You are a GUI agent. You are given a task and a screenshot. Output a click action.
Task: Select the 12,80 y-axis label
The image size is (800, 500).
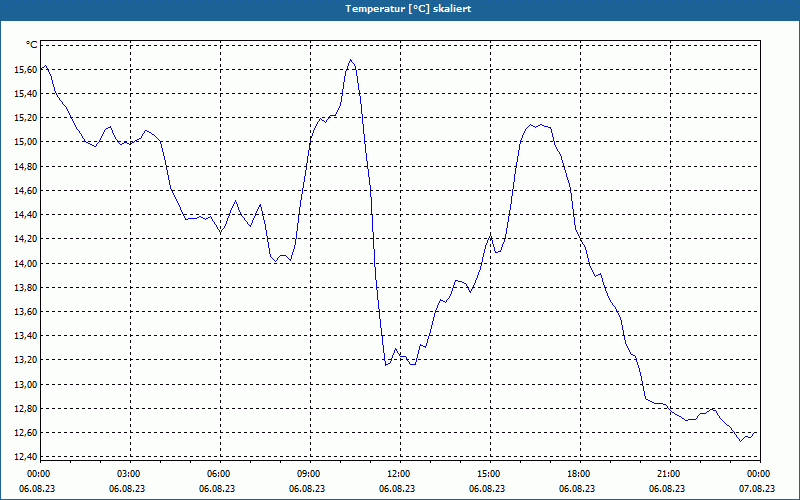26,409
